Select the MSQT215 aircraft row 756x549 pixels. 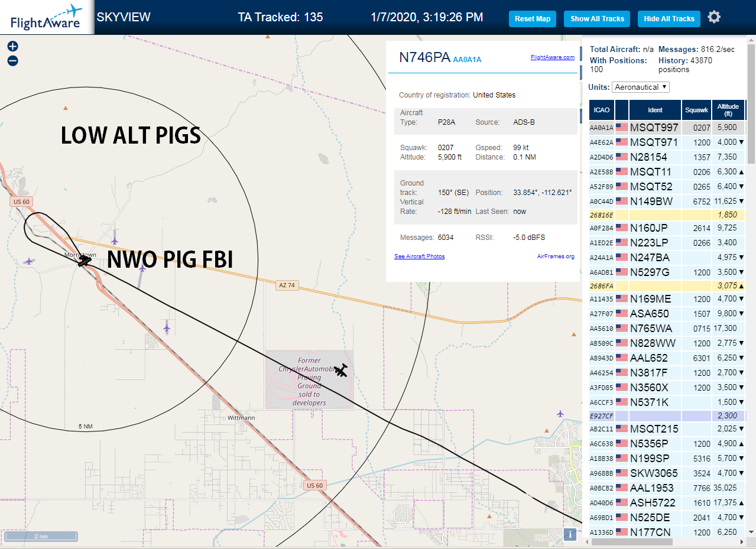pyautogui.click(x=667, y=429)
